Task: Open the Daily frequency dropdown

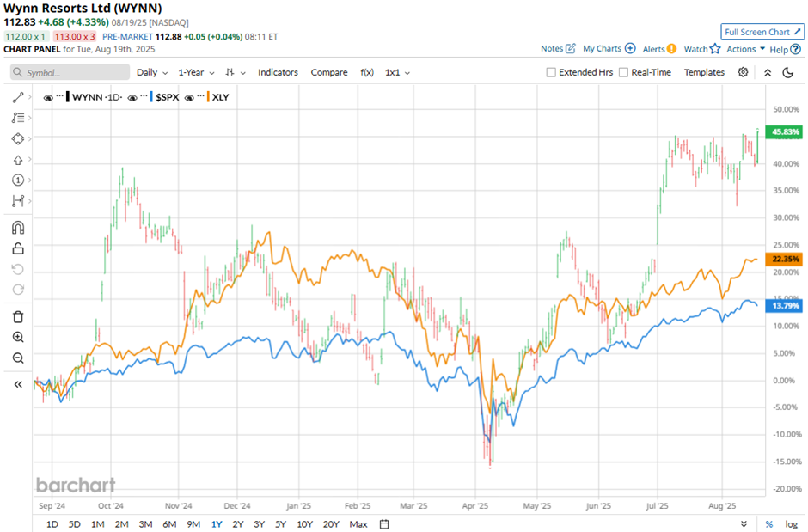Action: [x=152, y=72]
